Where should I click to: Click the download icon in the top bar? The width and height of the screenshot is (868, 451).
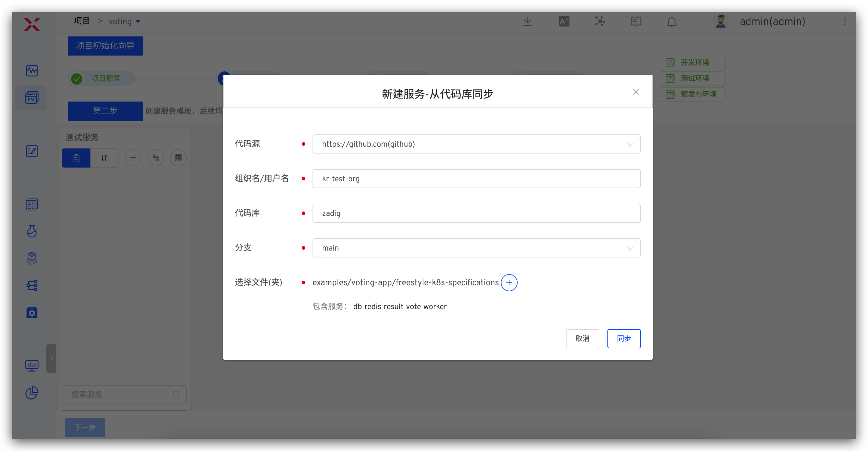pyautogui.click(x=528, y=21)
